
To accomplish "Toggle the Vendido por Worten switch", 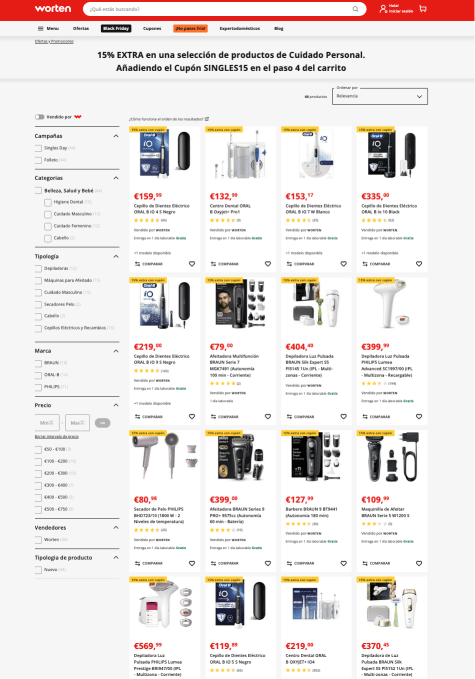I will 39,117.
